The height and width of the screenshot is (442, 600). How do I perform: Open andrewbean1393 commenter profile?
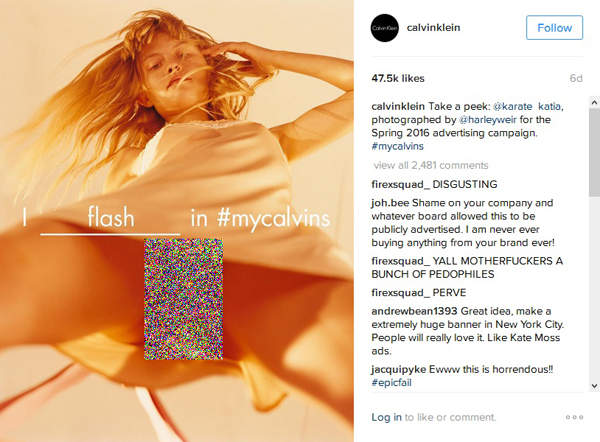tap(414, 311)
